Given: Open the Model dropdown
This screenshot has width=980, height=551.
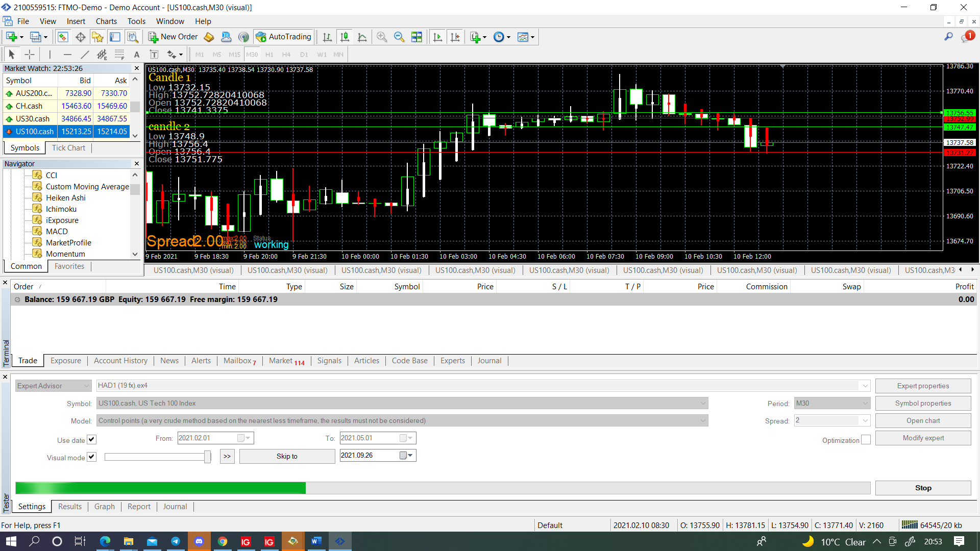Looking at the screenshot, I should point(402,420).
